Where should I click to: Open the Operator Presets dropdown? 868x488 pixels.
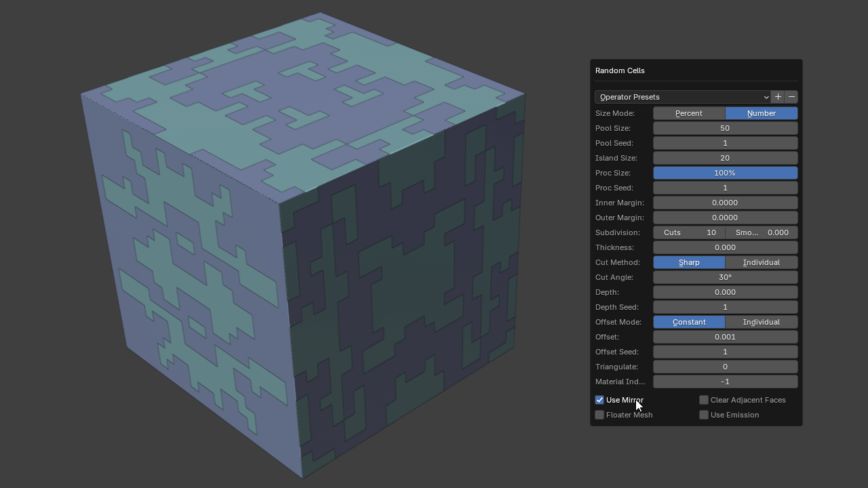point(682,97)
